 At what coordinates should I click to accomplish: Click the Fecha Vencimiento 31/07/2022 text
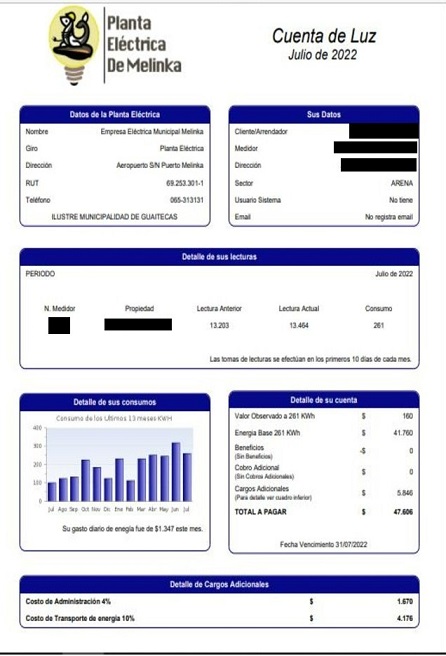[323, 544]
